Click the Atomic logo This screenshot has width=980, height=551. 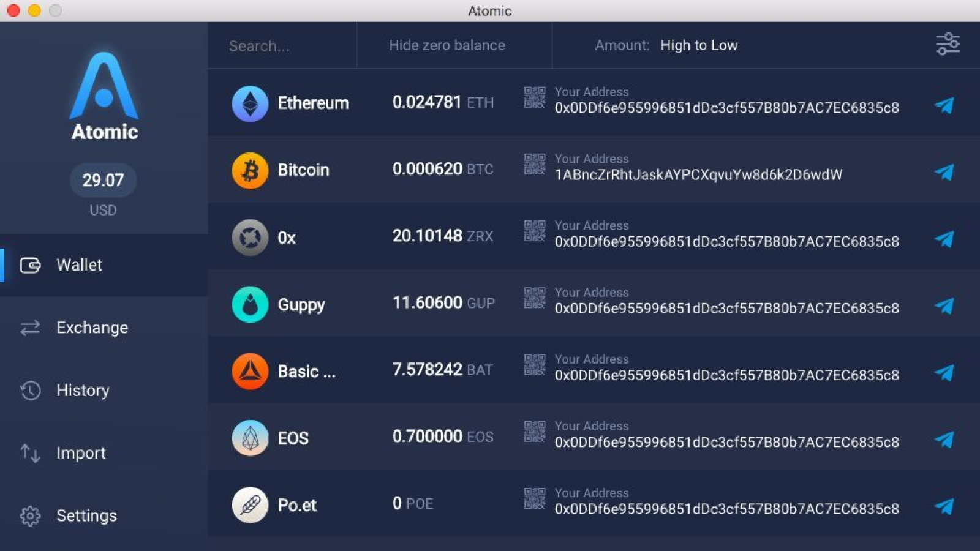[x=104, y=97]
